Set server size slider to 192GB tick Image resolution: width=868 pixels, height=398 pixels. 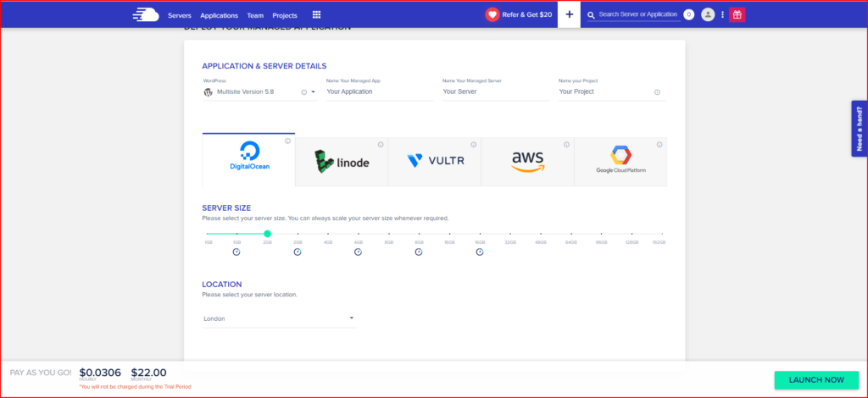click(662, 234)
